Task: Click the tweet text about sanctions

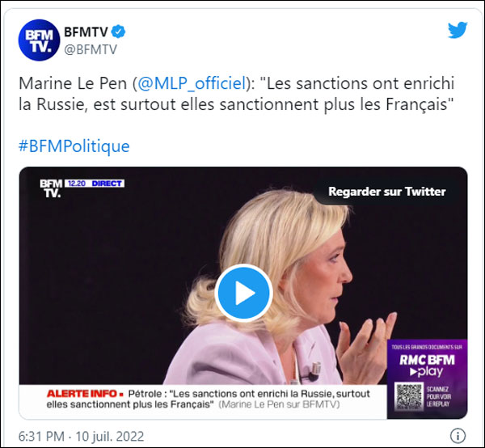Action: [x=236, y=94]
